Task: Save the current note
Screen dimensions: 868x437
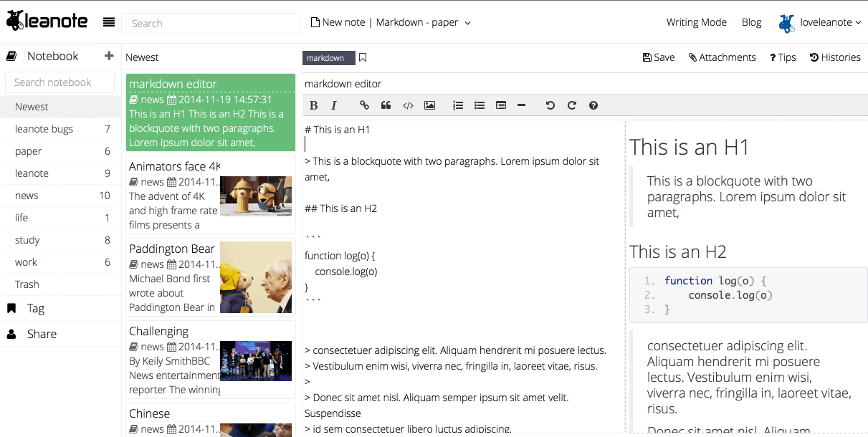Action: [x=659, y=57]
